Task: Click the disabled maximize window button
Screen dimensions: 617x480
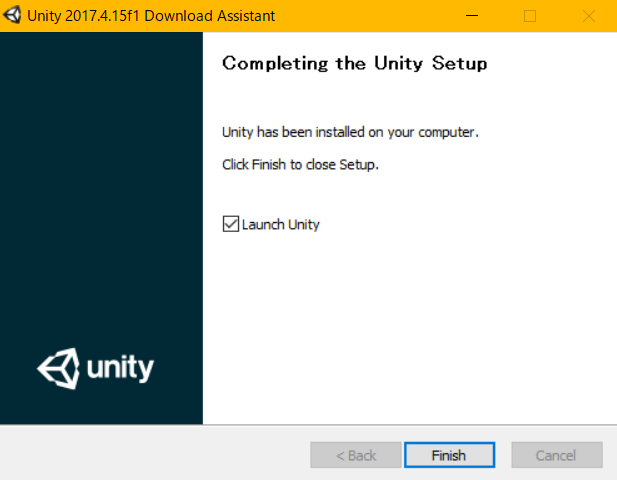Action: click(x=530, y=16)
